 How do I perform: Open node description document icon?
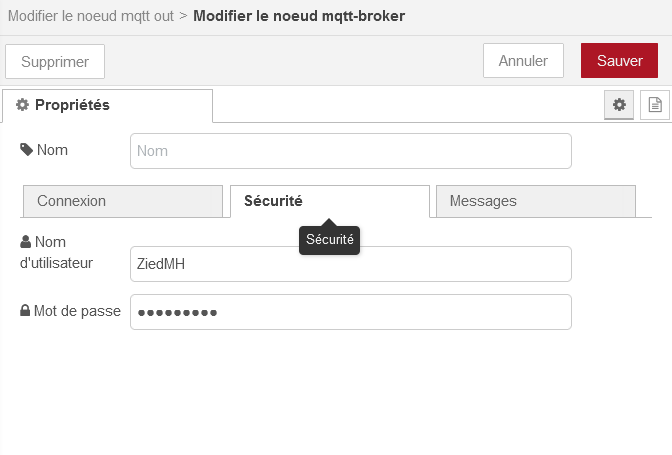655,105
